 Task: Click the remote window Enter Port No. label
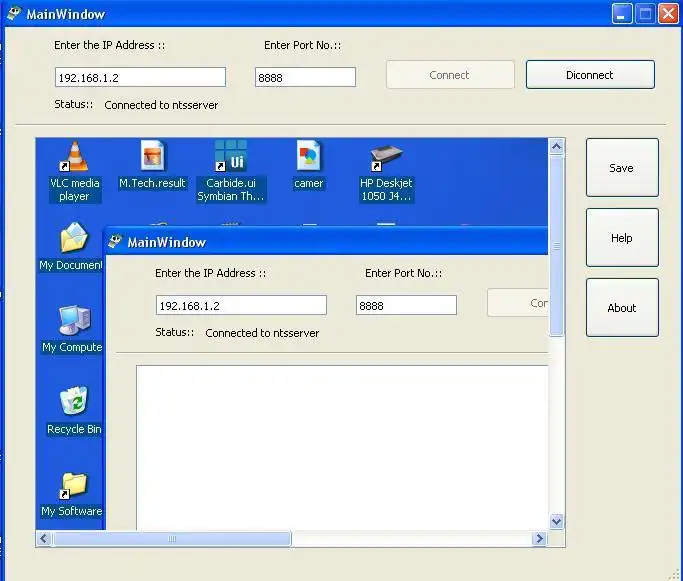tap(404, 273)
